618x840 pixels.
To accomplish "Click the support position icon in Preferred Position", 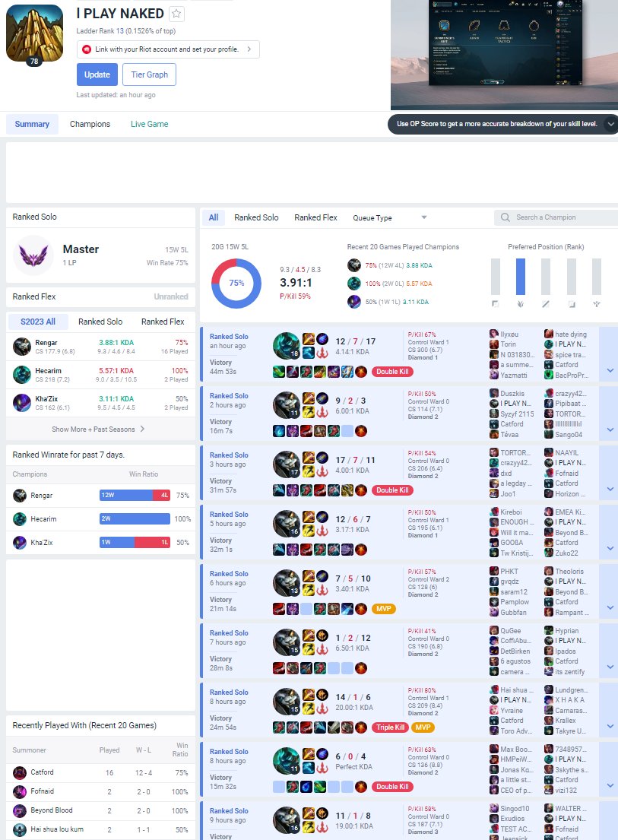I will 597,304.
